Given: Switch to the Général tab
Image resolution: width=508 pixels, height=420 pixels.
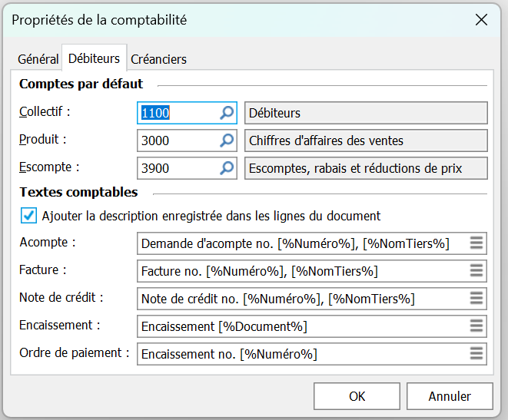Looking at the screenshot, I should click(38, 59).
